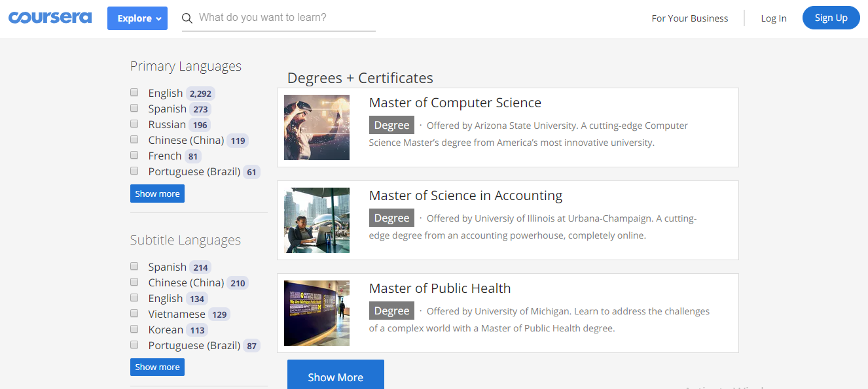
Task: Click the English count badge 2,292
Action: coord(200,93)
